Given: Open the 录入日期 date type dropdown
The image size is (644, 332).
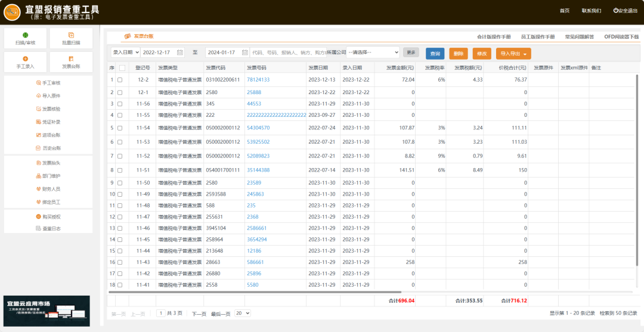Looking at the screenshot, I should pos(125,52).
